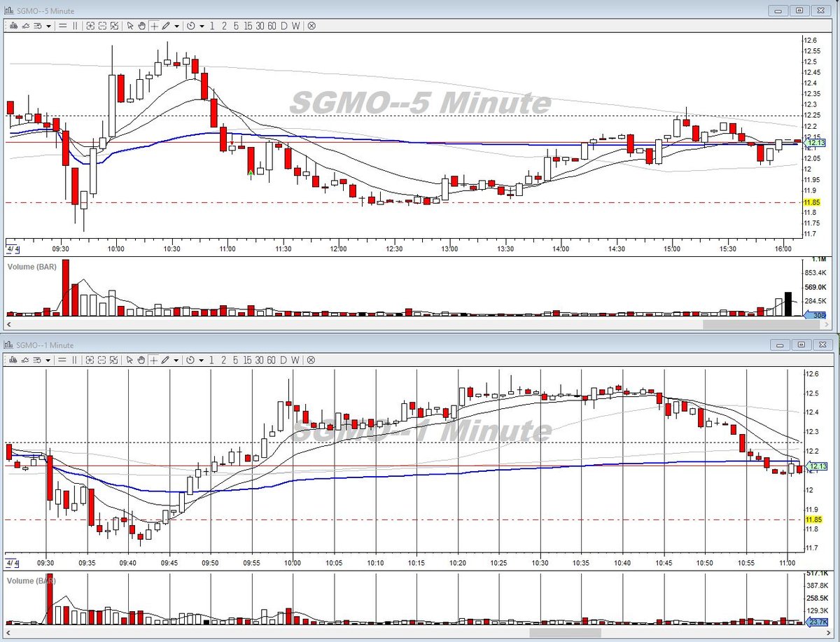Choose 15-minute interval in 5 Minute window
The width and height of the screenshot is (840, 642).
point(248,26)
